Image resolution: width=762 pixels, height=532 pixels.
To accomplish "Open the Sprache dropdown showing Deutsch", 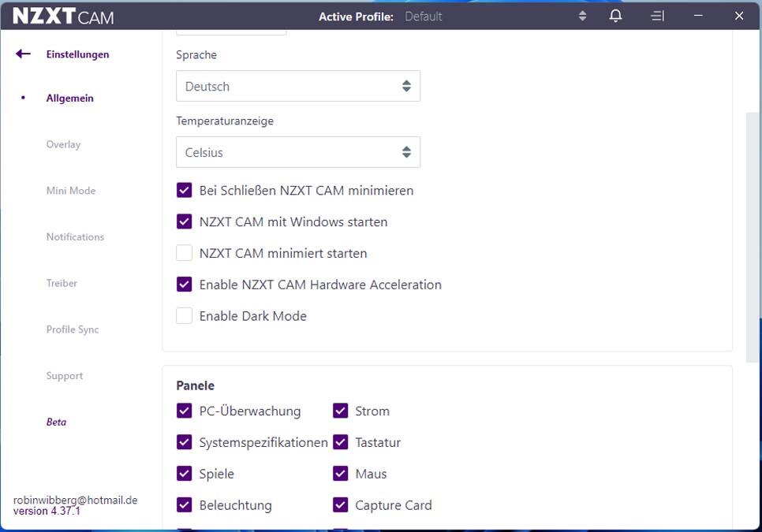I will [x=298, y=86].
